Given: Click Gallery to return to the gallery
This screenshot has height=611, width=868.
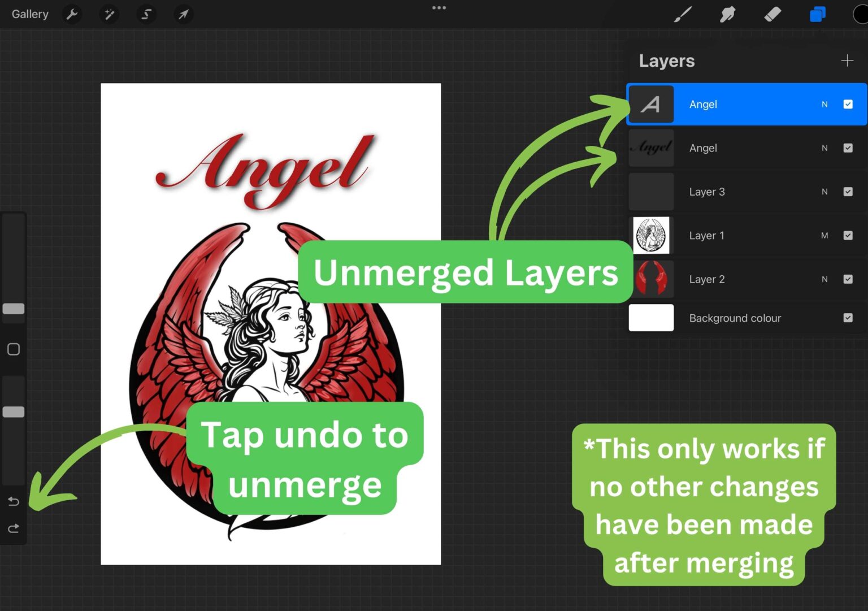Looking at the screenshot, I should click(29, 14).
